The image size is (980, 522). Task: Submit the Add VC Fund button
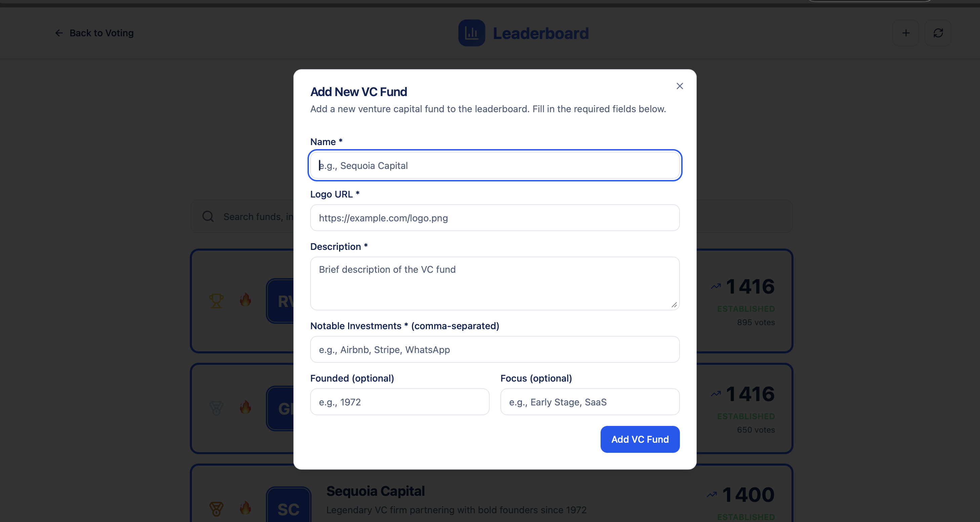coord(640,439)
